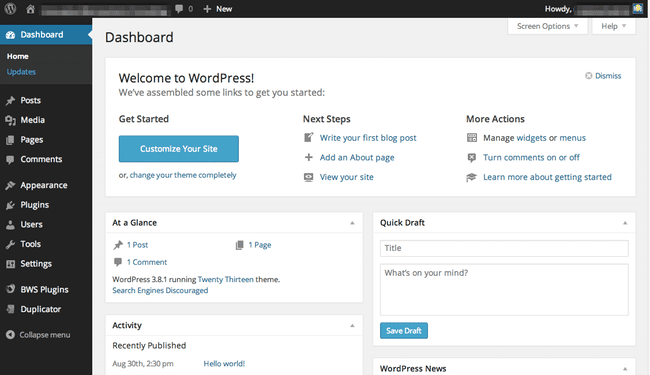Click the write-post pencil icon
The image size is (650, 375).
tap(309, 137)
